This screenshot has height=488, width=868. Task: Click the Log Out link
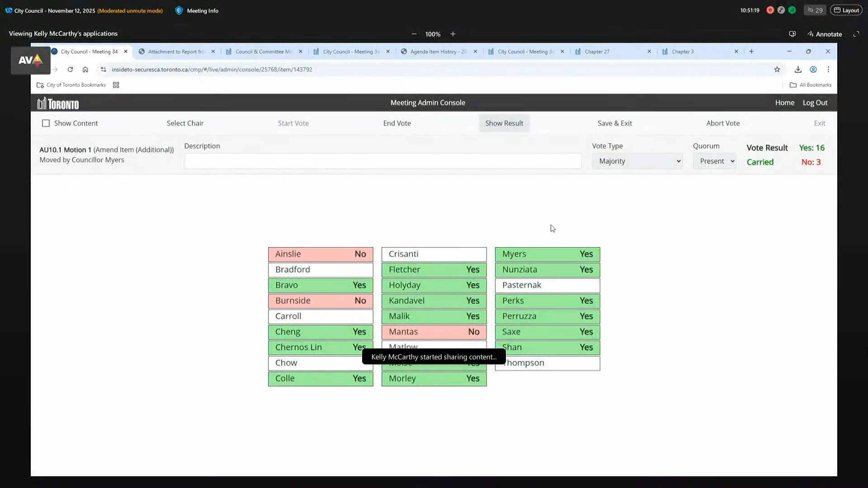point(815,103)
